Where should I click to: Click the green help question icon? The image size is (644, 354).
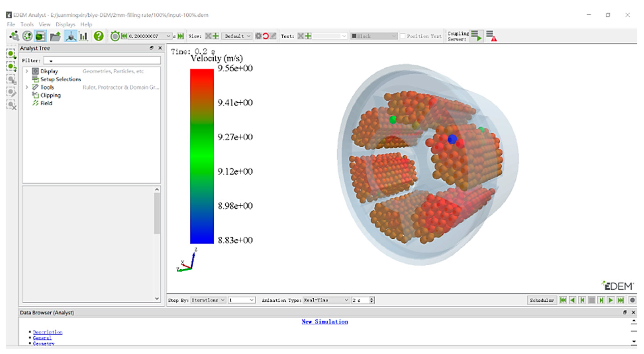coord(98,36)
